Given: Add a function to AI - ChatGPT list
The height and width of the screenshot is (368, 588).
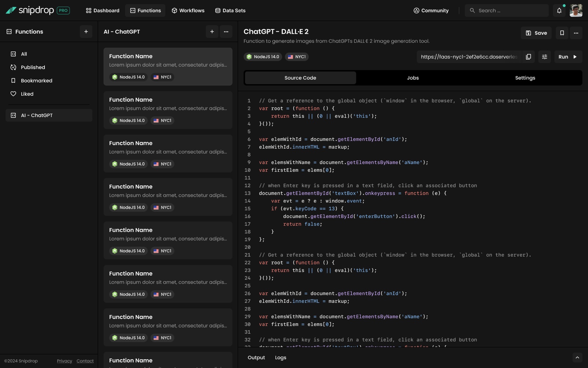Looking at the screenshot, I should pos(212,32).
